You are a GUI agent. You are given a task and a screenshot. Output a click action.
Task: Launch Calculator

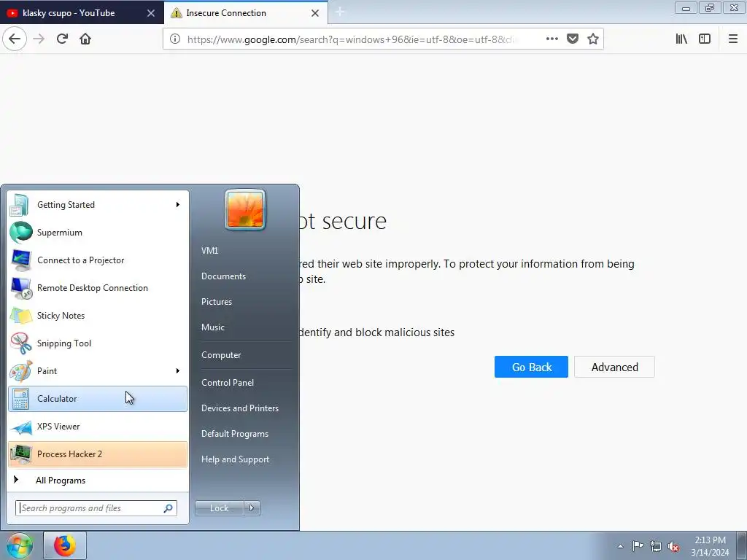(x=98, y=399)
